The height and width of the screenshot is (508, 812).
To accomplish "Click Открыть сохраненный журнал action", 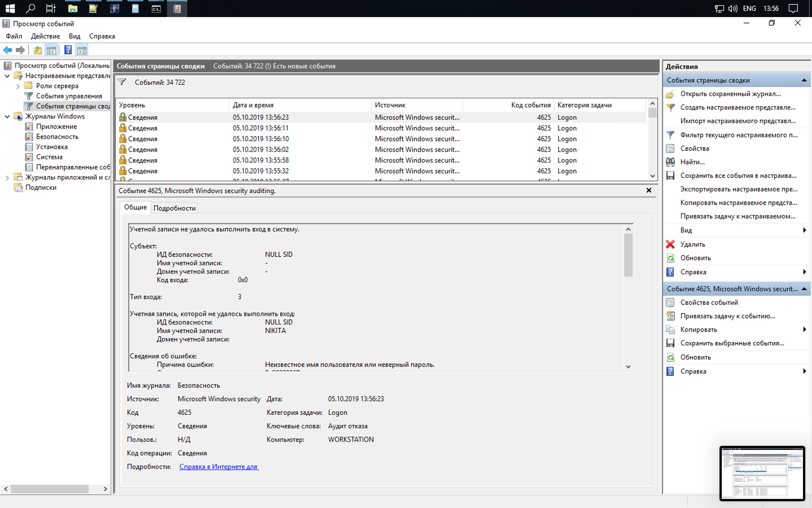I will [731, 94].
